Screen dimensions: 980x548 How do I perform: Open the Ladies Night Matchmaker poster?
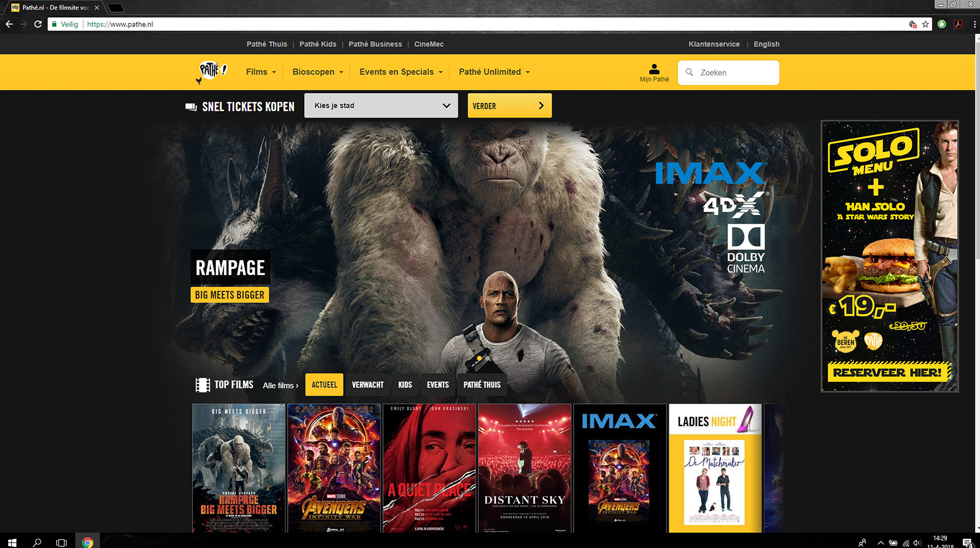pyautogui.click(x=715, y=468)
